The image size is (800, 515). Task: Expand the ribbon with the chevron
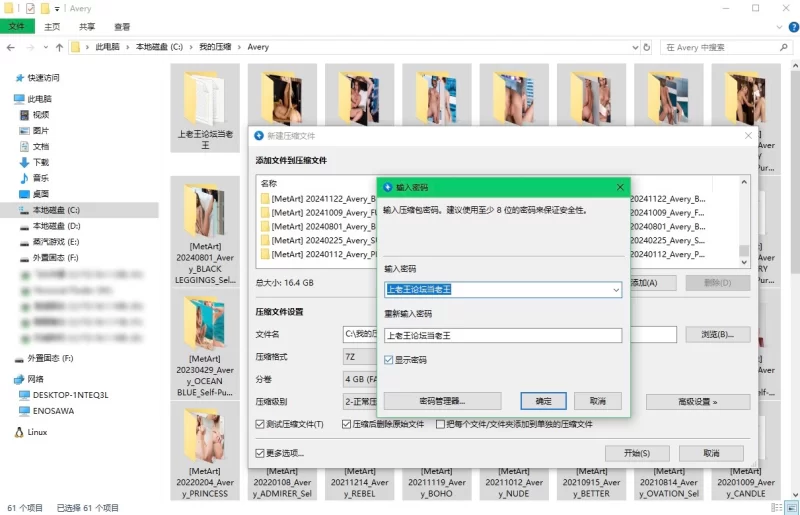[779, 27]
